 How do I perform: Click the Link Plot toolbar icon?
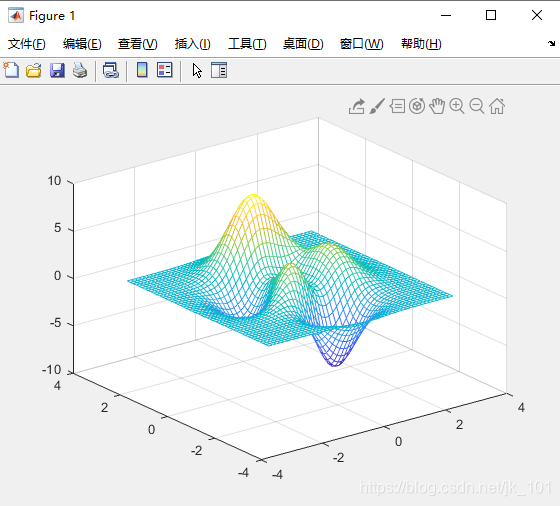[x=111, y=70]
